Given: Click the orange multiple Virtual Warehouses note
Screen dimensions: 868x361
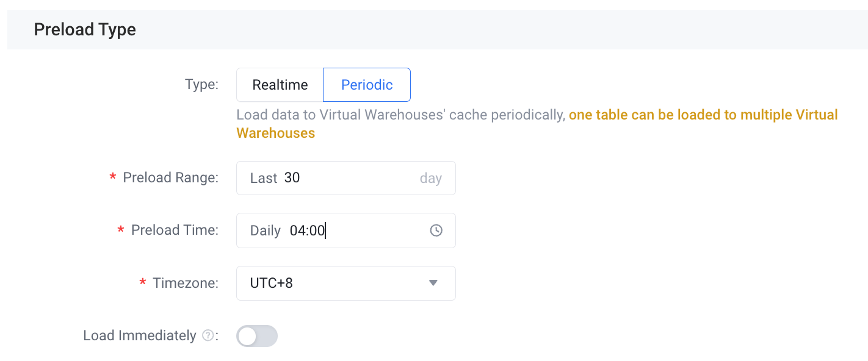Looking at the screenshot, I should (537, 124).
